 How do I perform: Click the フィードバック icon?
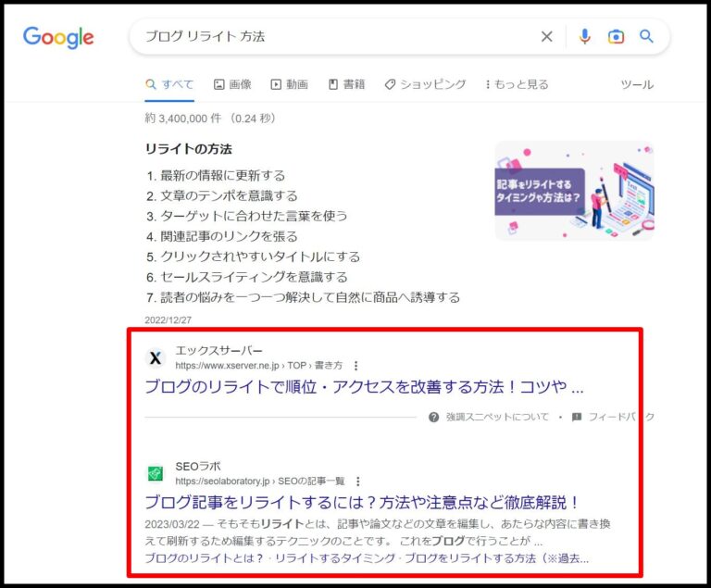[577, 417]
